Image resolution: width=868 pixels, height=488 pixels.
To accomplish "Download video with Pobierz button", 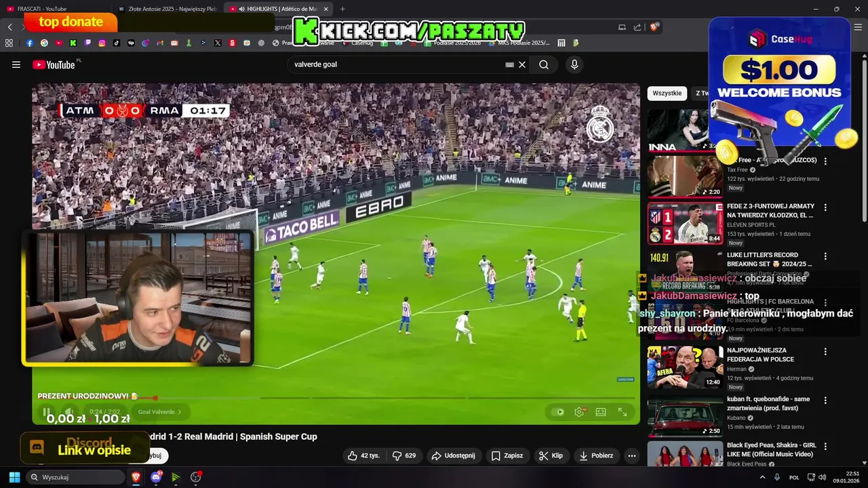I will coord(596,455).
